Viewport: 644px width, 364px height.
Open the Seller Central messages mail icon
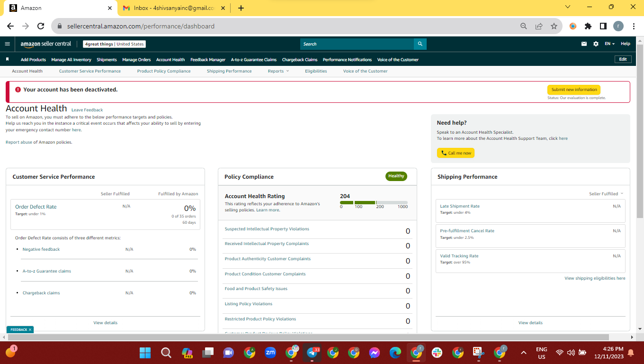584,44
